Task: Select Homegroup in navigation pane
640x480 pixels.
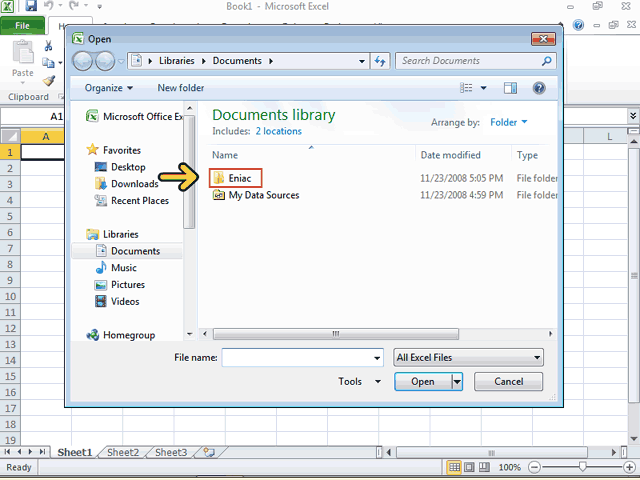Action: [121, 335]
